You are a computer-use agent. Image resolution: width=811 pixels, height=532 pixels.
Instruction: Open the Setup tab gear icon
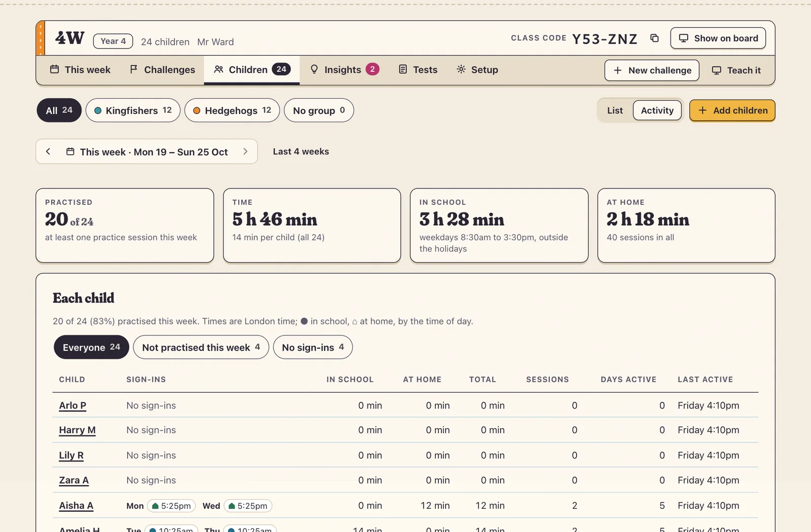(x=461, y=69)
